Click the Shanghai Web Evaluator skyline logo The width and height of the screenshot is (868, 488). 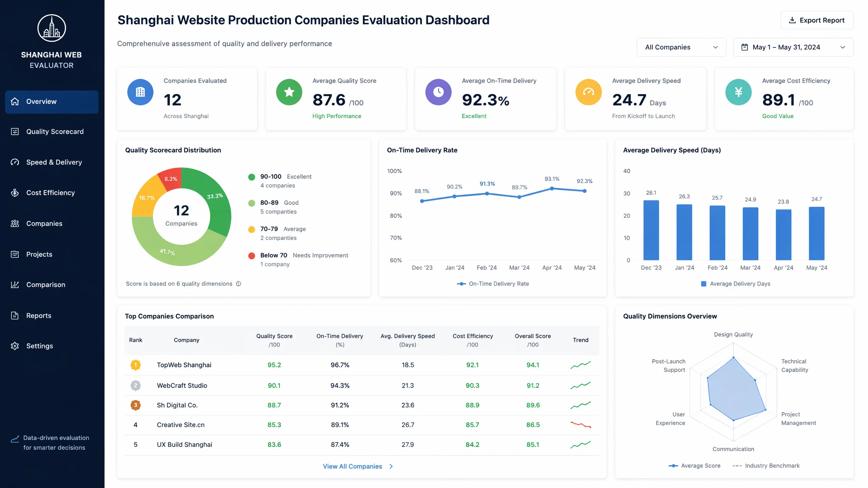tap(52, 28)
